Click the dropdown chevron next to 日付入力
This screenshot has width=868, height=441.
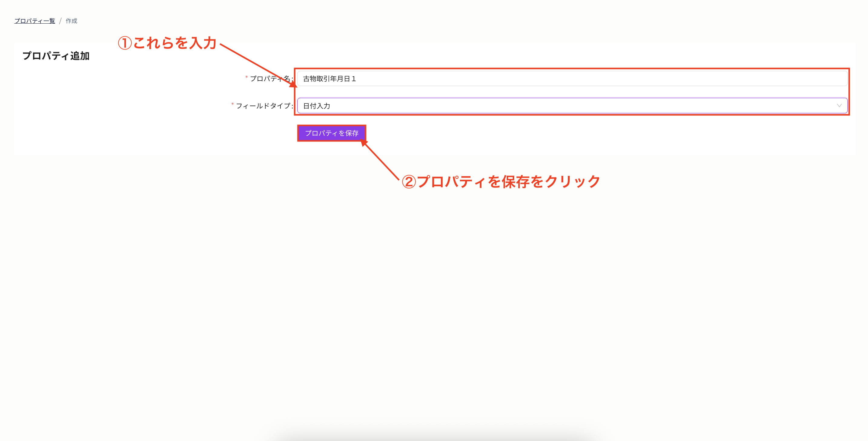point(839,106)
